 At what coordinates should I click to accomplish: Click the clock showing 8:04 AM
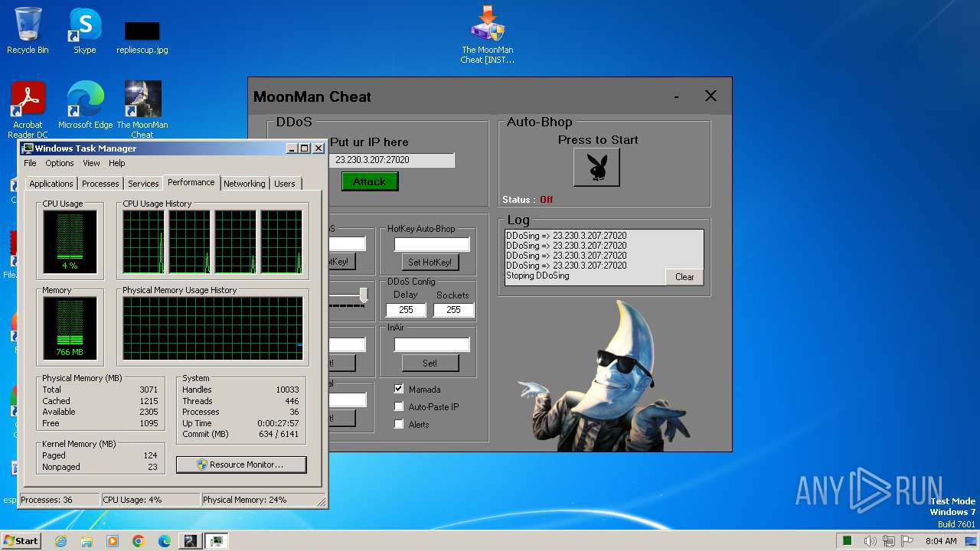(x=941, y=541)
